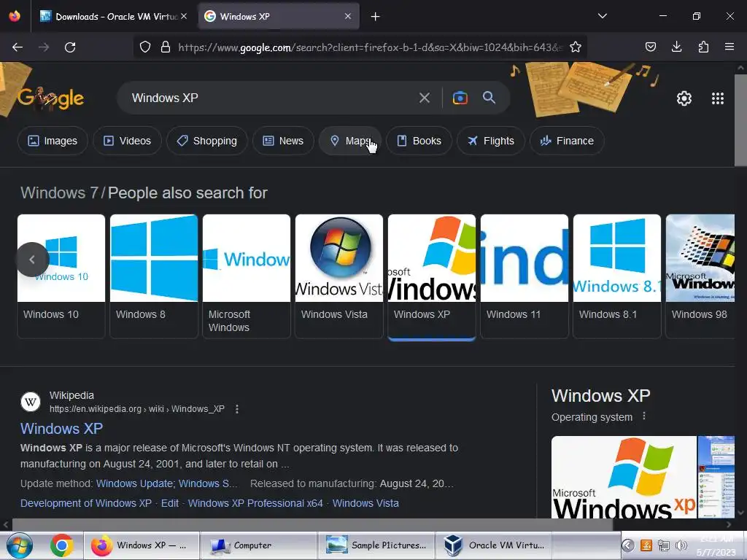Close the Windows XP tab
Image resolution: width=747 pixels, height=560 pixels.
point(348,16)
